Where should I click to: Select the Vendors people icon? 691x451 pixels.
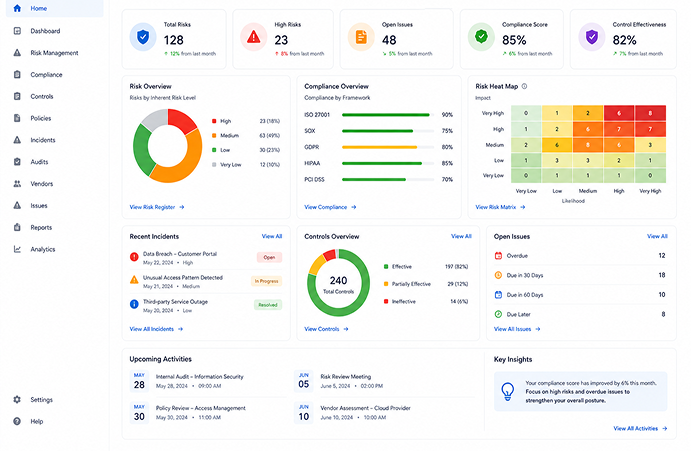click(17, 184)
